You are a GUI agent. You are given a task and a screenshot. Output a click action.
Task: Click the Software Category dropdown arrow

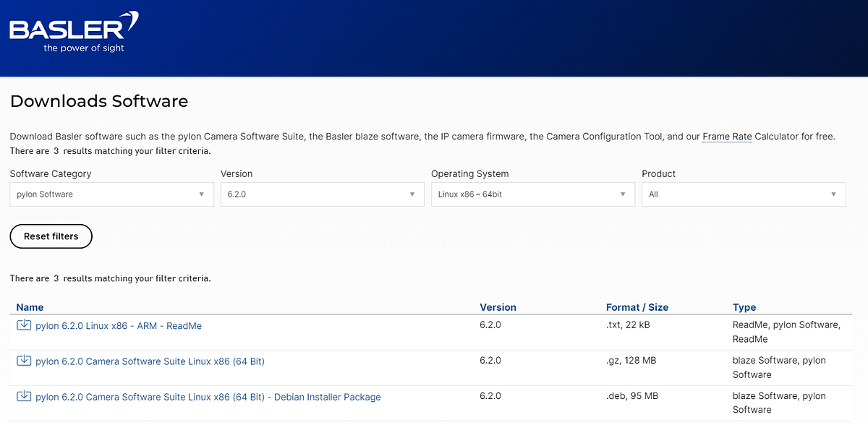201,194
